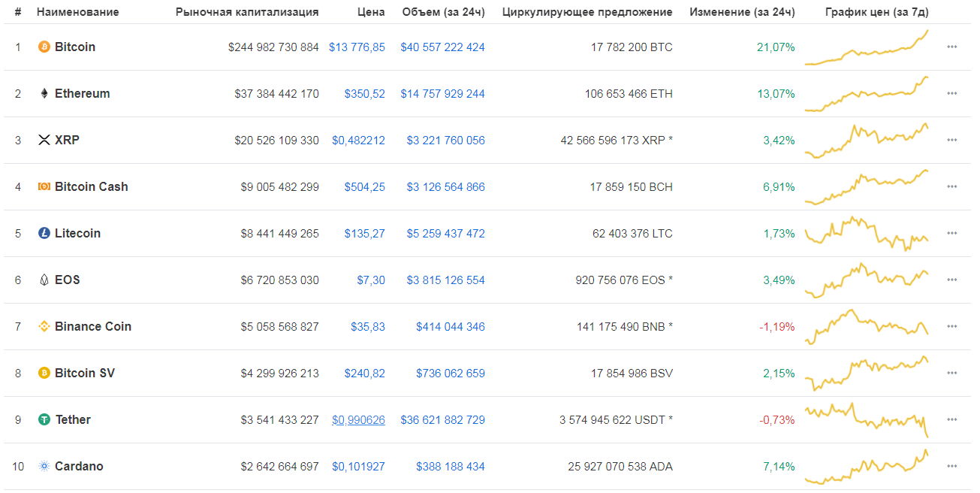Click the Tether green logo icon

click(44, 419)
